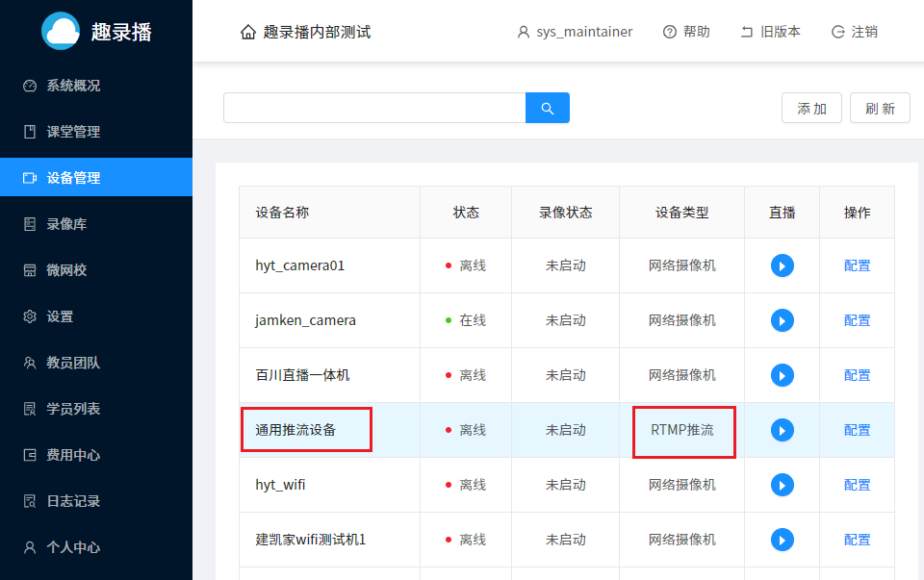Click the question mark help icon
This screenshot has width=924, height=580.
click(670, 32)
